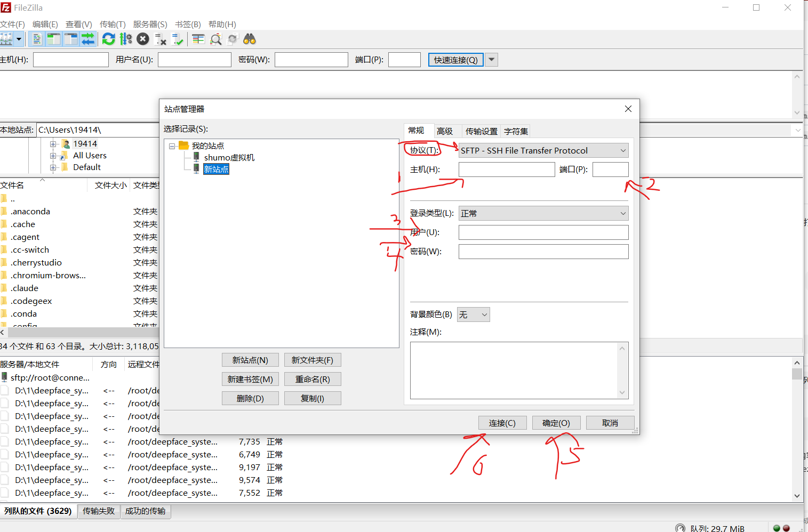This screenshot has height=532, width=808.
Task: Toggle message log display icon
Action: [37, 39]
